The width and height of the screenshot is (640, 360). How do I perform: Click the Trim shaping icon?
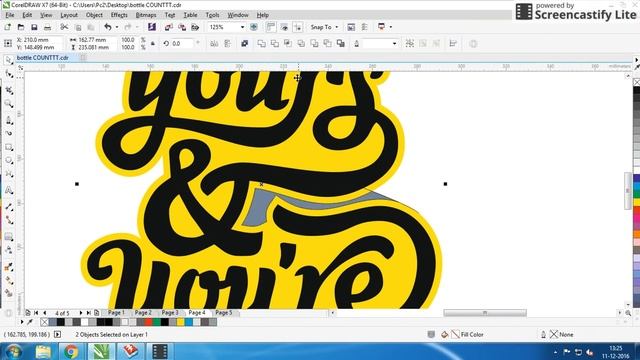click(275, 44)
